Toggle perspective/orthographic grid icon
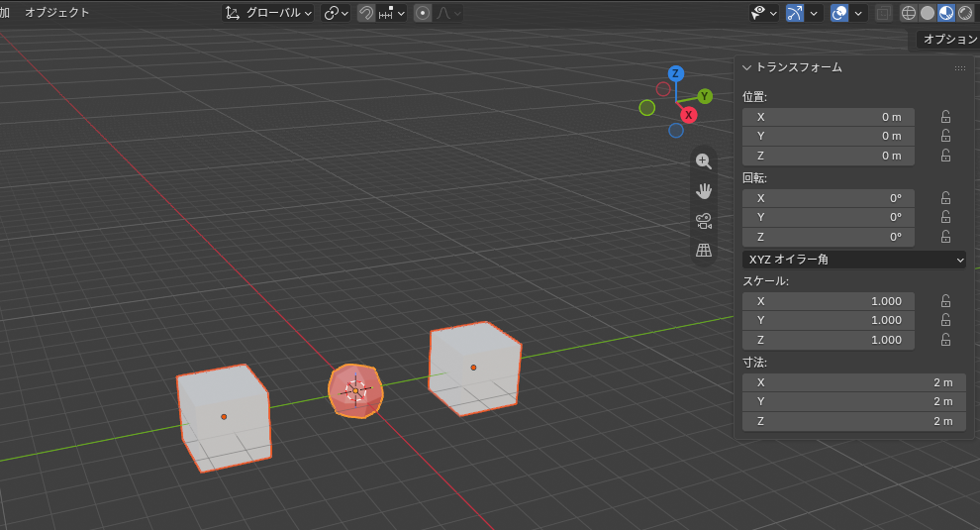Image resolution: width=980 pixels, height=530 pixels. (704, 251)
